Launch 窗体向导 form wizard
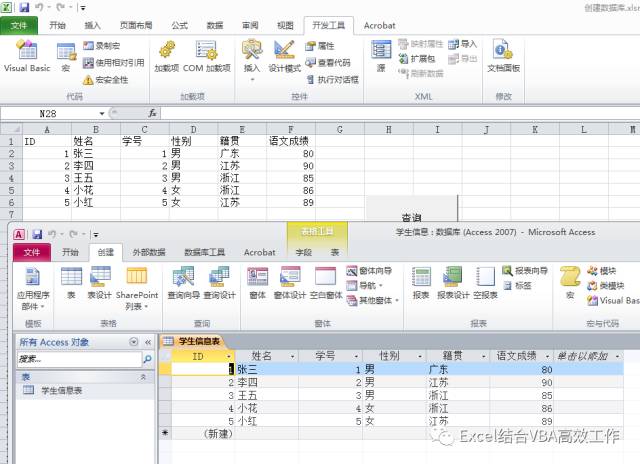 click(369, 271)
